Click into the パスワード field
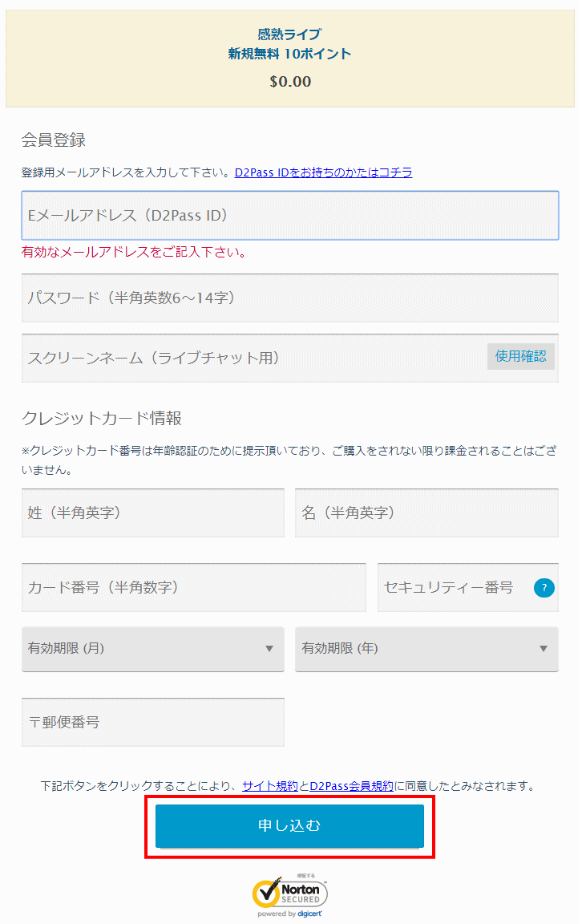578x924 pixels. pyautogui.click(x=289, y=298)
